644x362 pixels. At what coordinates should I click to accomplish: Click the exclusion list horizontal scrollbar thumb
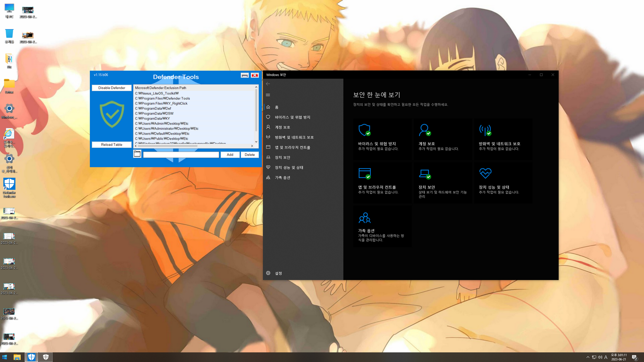coord(168,146)
